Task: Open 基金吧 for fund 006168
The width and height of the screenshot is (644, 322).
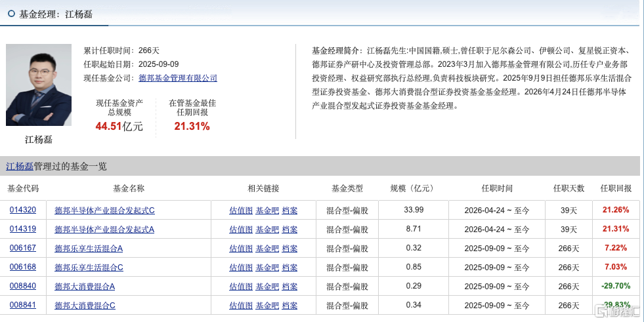Action: (x=267, y=268)
